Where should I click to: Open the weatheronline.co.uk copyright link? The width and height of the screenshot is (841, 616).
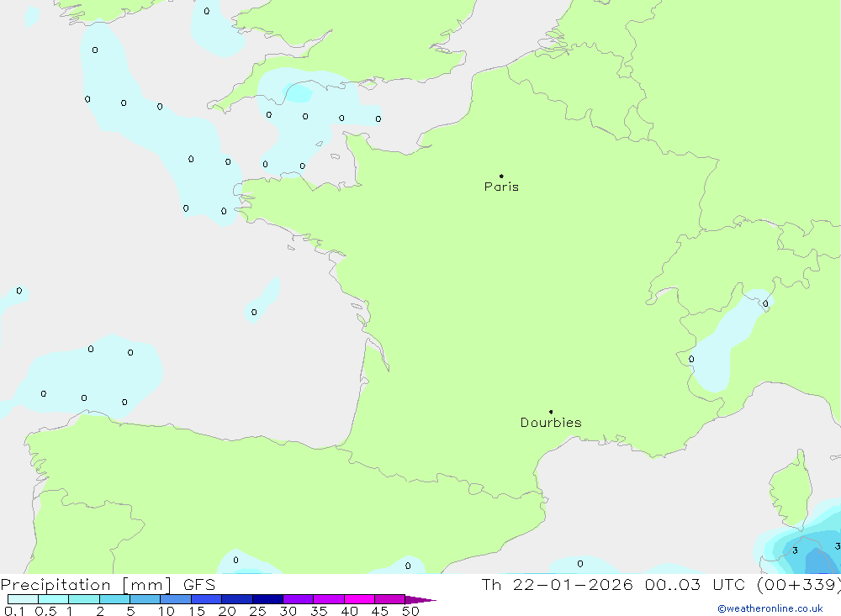point(770,608)
